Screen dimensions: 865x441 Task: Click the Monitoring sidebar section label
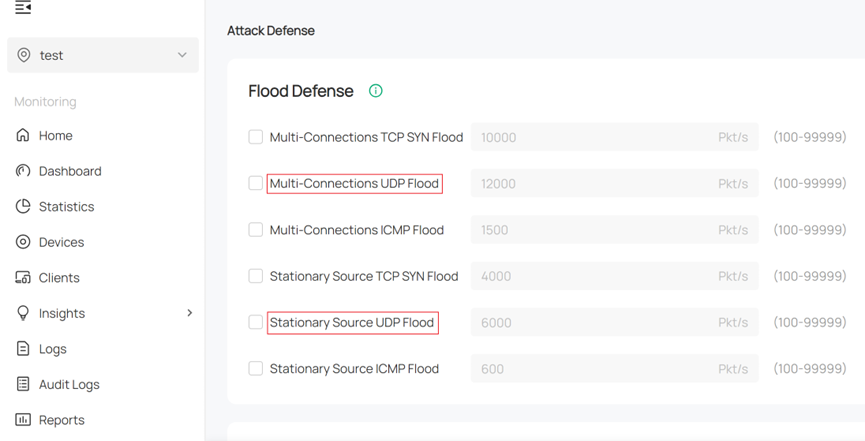[x=45, y=102]
